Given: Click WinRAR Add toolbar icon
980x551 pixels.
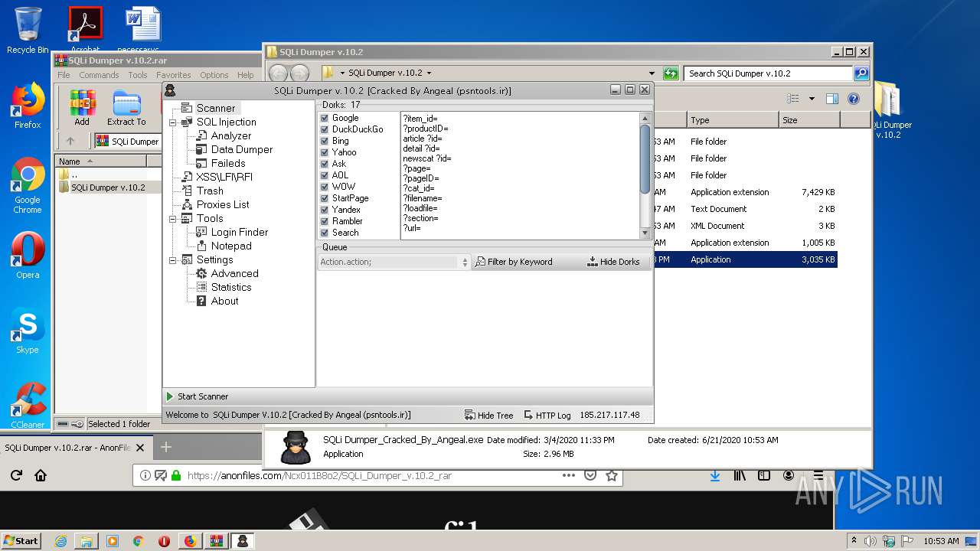Looking at the screenshot, I should (82, 108).
